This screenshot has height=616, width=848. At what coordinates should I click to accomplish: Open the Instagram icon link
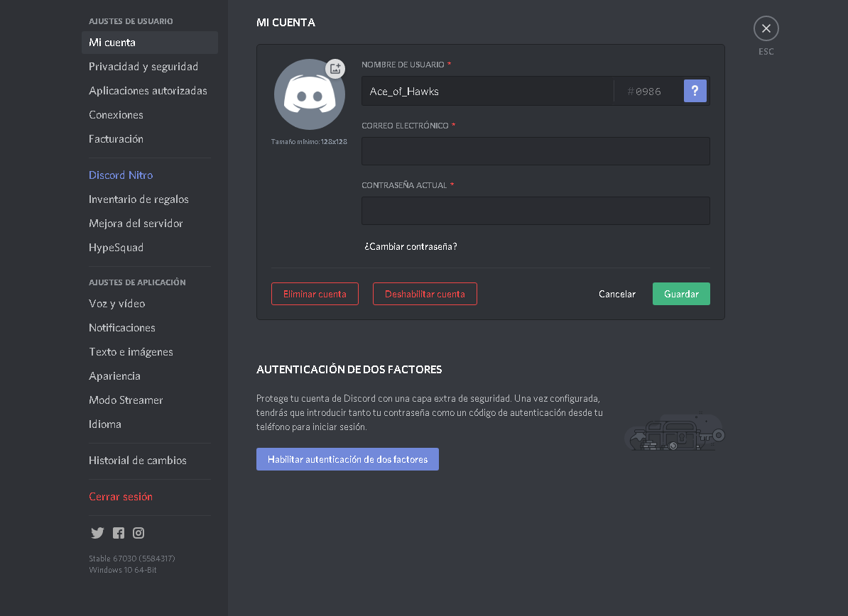tap(138, 533)
